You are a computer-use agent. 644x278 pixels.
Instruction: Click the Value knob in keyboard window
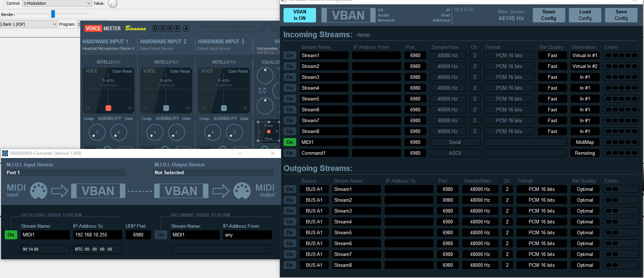click(x=113, y=4)
